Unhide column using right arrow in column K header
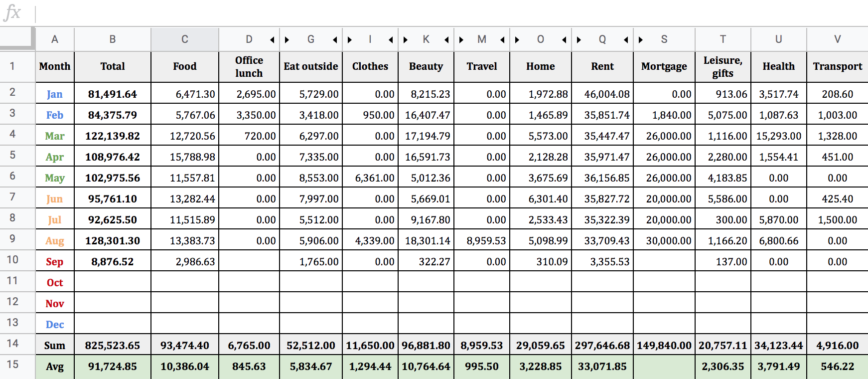Screen dimensions: 868x379 tap(406, 40)
